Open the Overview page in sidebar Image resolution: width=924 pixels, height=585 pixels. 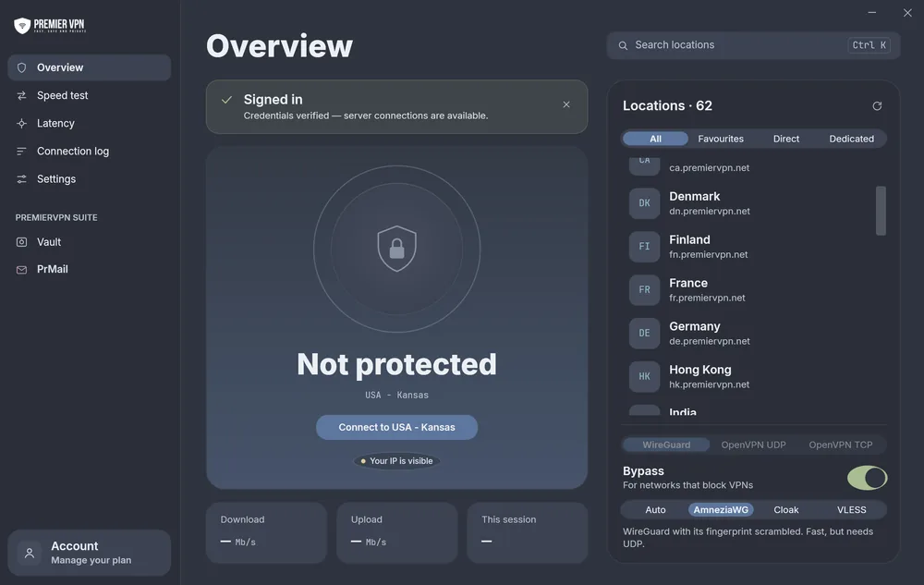click(90, 67)
